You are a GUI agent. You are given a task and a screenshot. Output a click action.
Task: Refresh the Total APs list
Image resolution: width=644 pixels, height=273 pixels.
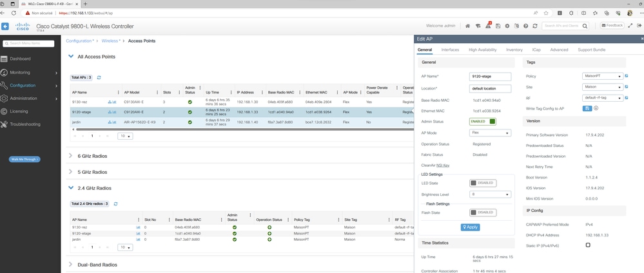[x=99, y=77]
